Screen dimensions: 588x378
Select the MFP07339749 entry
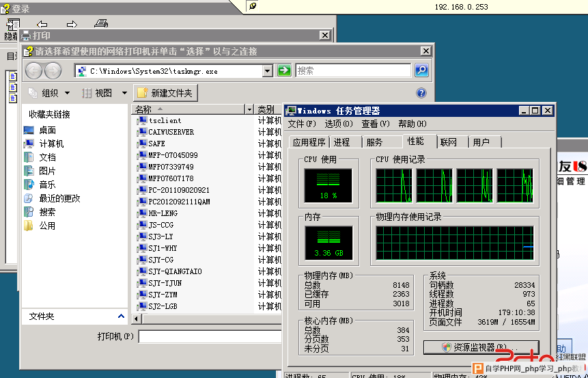click(165, 167)
